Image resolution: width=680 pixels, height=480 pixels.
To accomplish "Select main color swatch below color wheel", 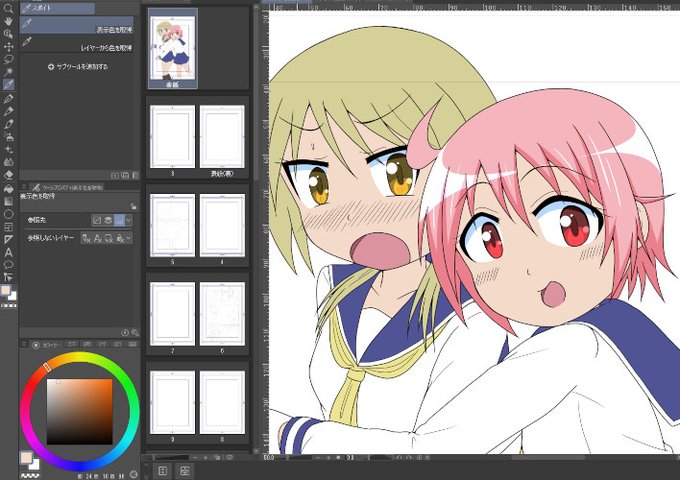I will [26, 458].
